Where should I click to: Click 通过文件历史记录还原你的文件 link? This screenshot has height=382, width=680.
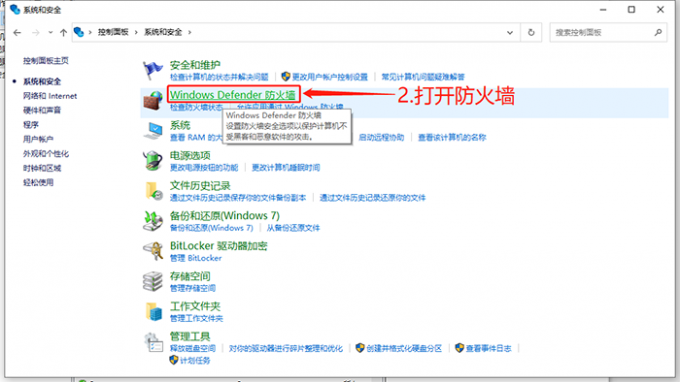click(373, 198)
